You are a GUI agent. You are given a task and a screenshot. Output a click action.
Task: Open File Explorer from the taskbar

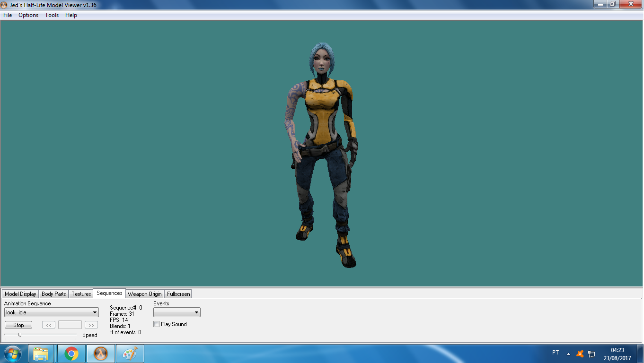pyautogui.click(x=41, y=354)
